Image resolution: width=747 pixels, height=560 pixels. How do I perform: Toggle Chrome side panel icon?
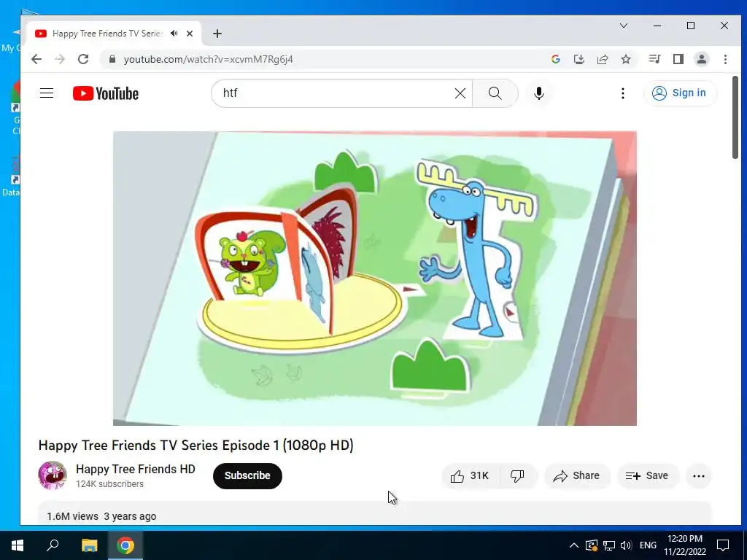pyautogui.click(x=678, y=59)
